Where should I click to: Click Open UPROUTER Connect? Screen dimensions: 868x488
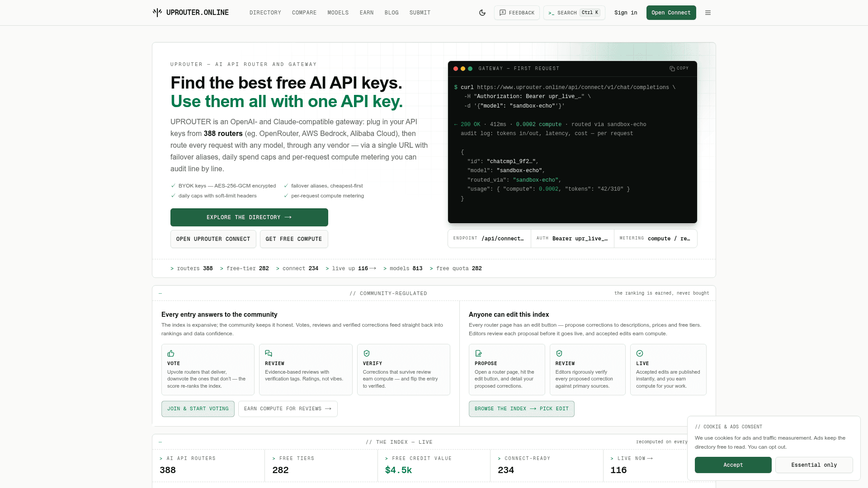point(213,239)
